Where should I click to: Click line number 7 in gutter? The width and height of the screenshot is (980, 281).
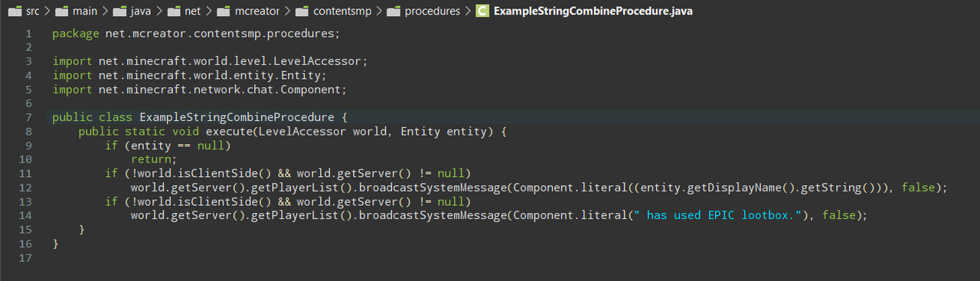(x=28, y=117)
